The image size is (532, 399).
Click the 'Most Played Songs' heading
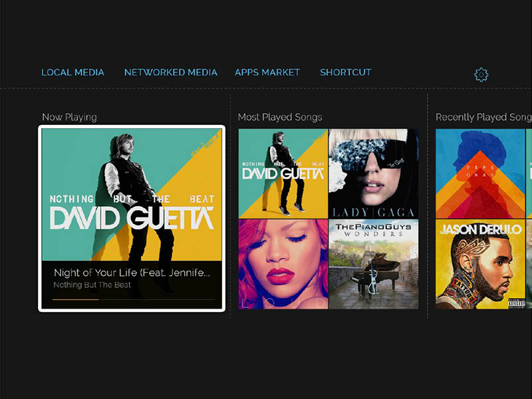click(x=280, y=117)
